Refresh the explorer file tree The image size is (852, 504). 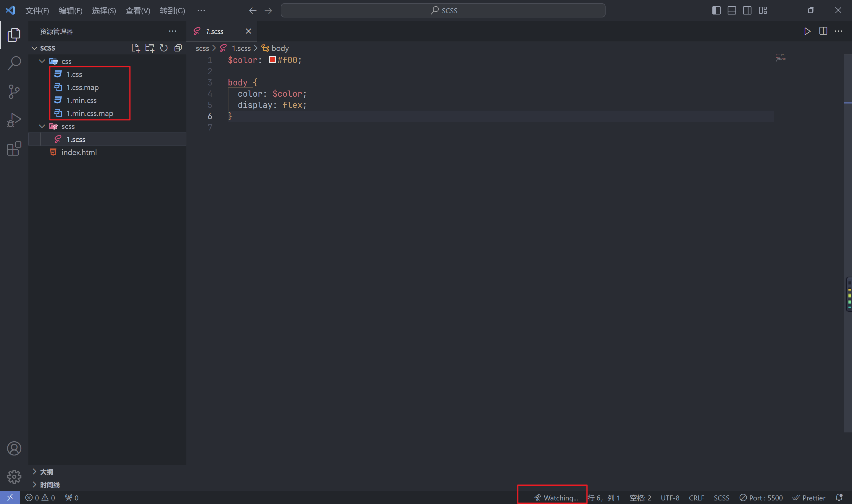coord(164,48)
